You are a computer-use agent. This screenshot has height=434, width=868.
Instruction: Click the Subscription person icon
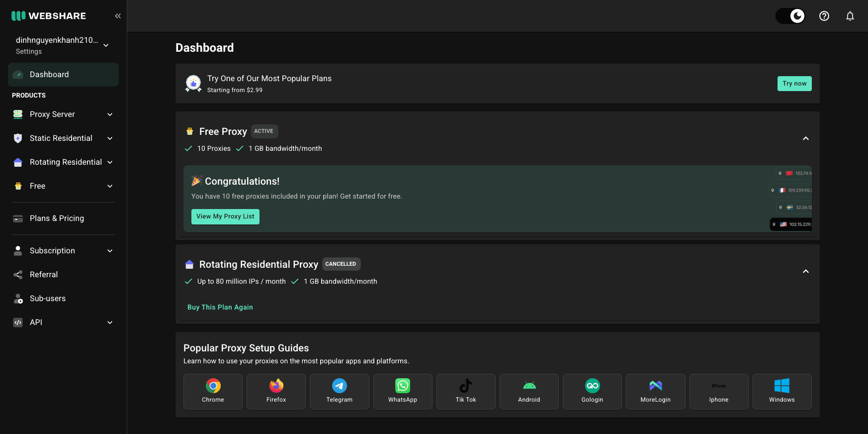click(18, 251)
